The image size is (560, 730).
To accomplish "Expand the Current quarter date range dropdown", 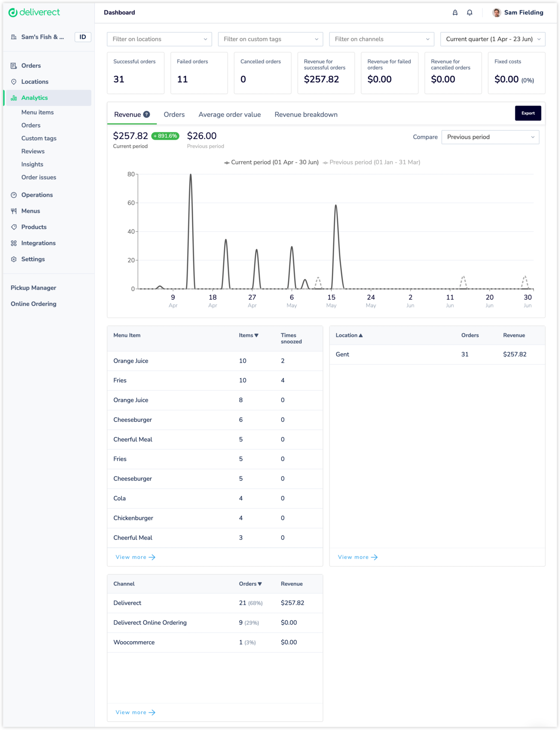I will coord(492,39).
